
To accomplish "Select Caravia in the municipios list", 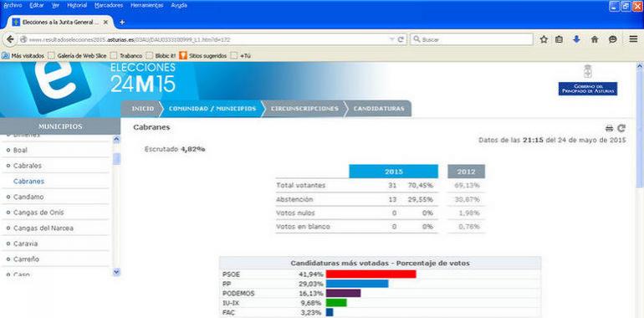I will 25,244.
